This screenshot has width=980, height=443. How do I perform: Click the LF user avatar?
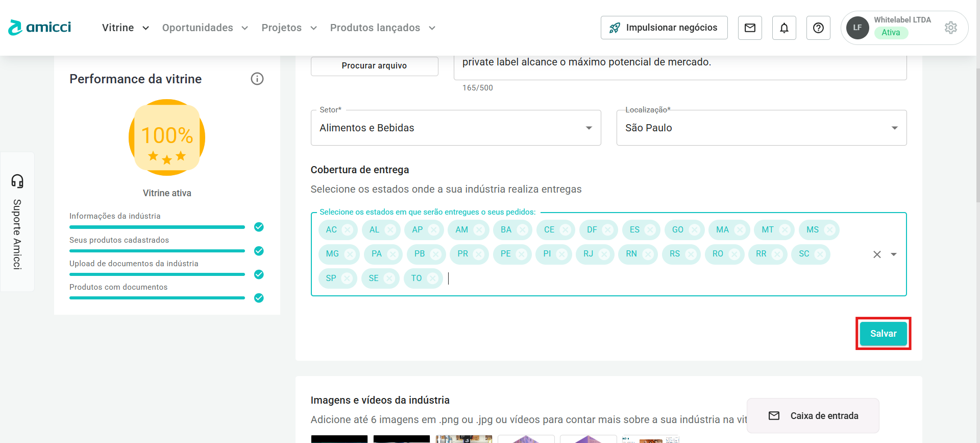coord(857,28)
